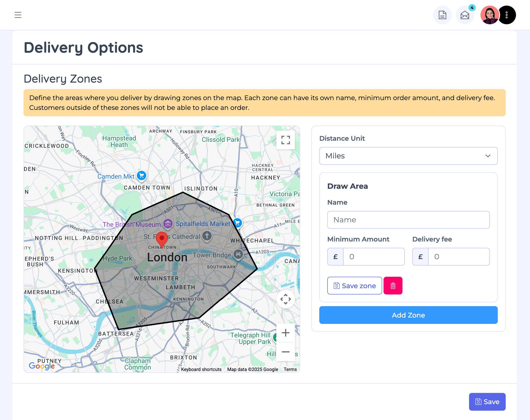Click the Save zone button
The width and height of the screenshot is (530, 420).
(355, 286)
